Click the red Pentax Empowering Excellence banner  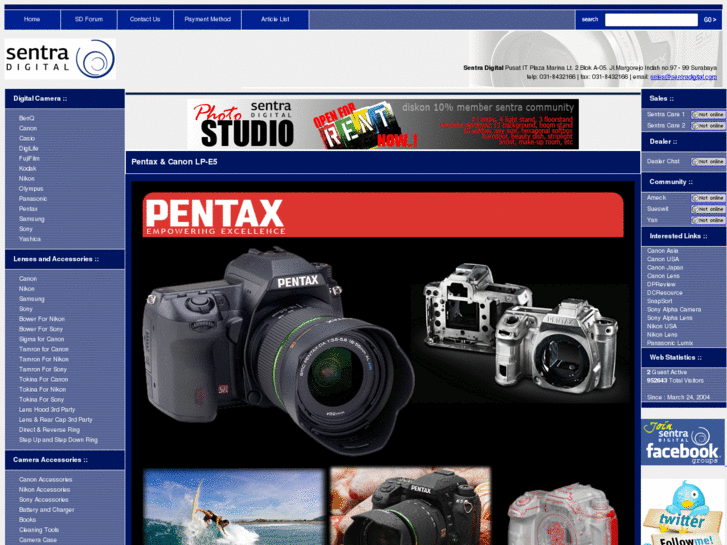pyautogui.click(x=383, y=215)
